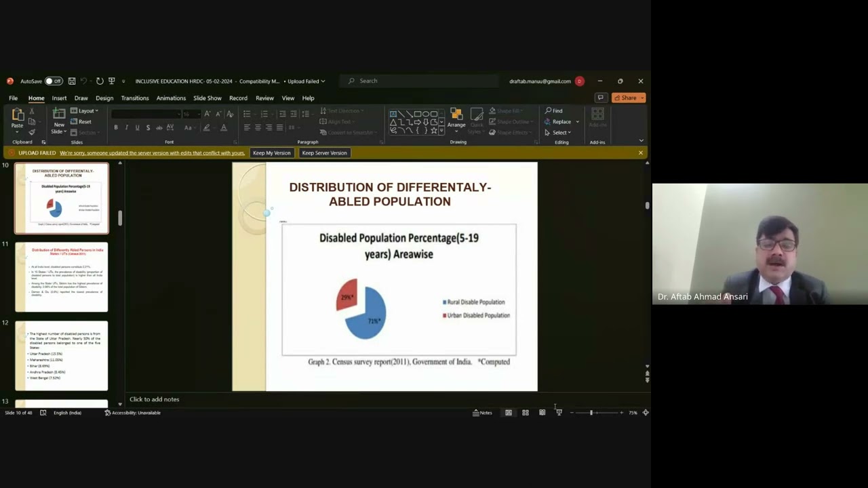Click the Search box in title bar

pyautogui.click(x=420, y=81)
